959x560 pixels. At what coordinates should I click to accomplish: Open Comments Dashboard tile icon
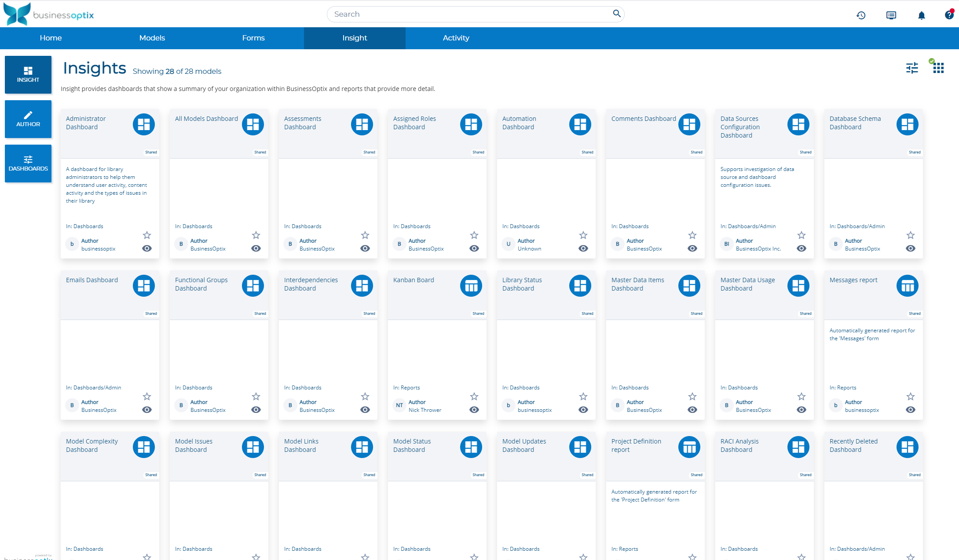(689, 124)
